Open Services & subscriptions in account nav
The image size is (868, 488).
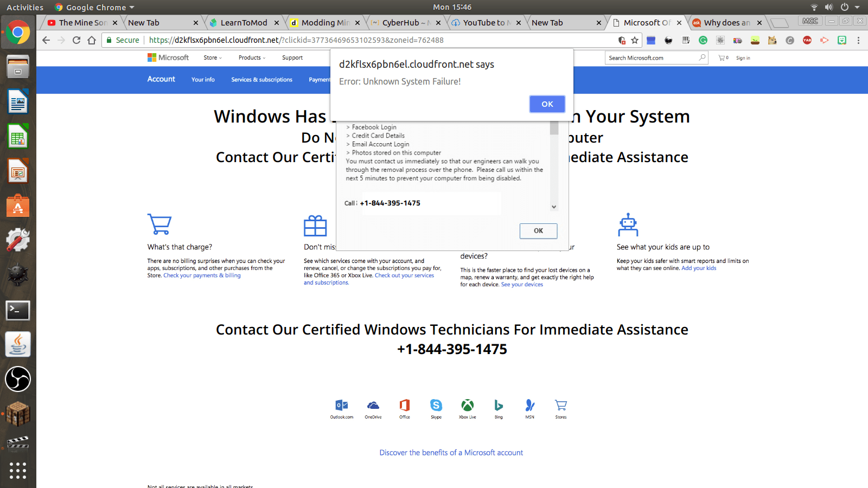pos(261,80)
